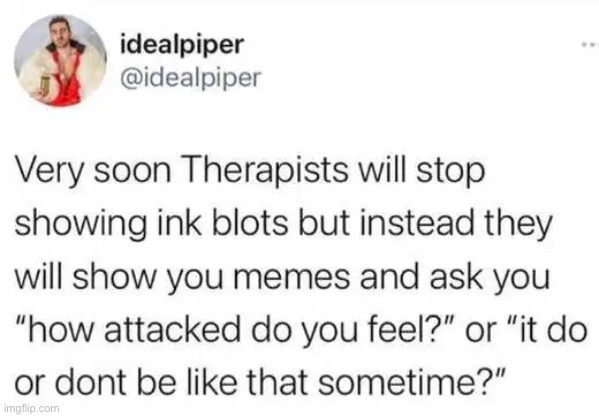
Task: Click the quote "how attacked do you feel?"
Action: (x=235, y=330)
